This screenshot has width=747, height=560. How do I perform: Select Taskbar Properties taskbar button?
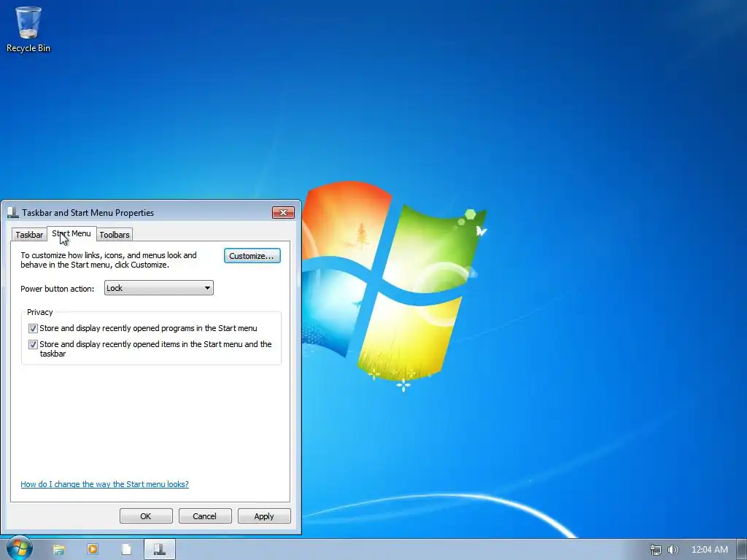click(x=160, y=549)
